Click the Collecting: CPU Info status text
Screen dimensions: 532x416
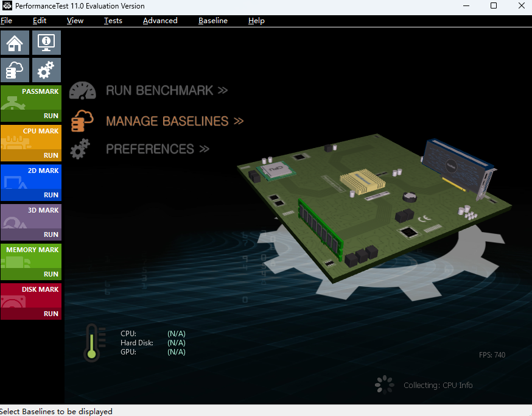tap(438, 386)
